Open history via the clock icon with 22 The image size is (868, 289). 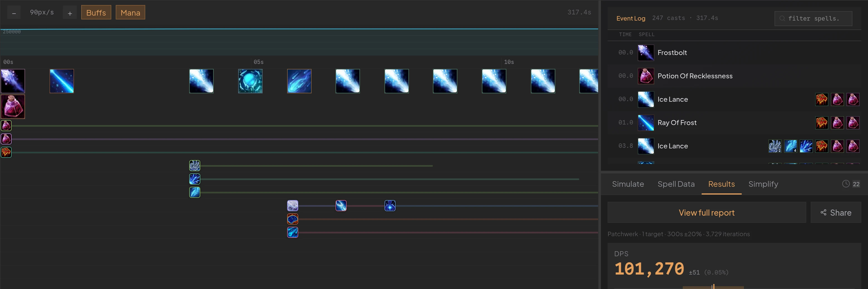[851, 184]
